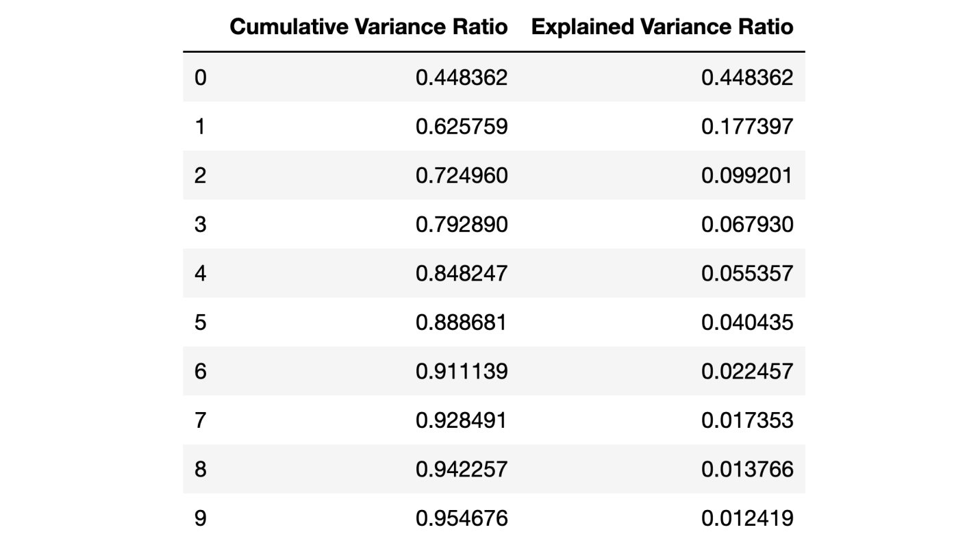Select row index 5 label
Image resolution: width=980 pixels, height=547 pixels.
[199, 322]
